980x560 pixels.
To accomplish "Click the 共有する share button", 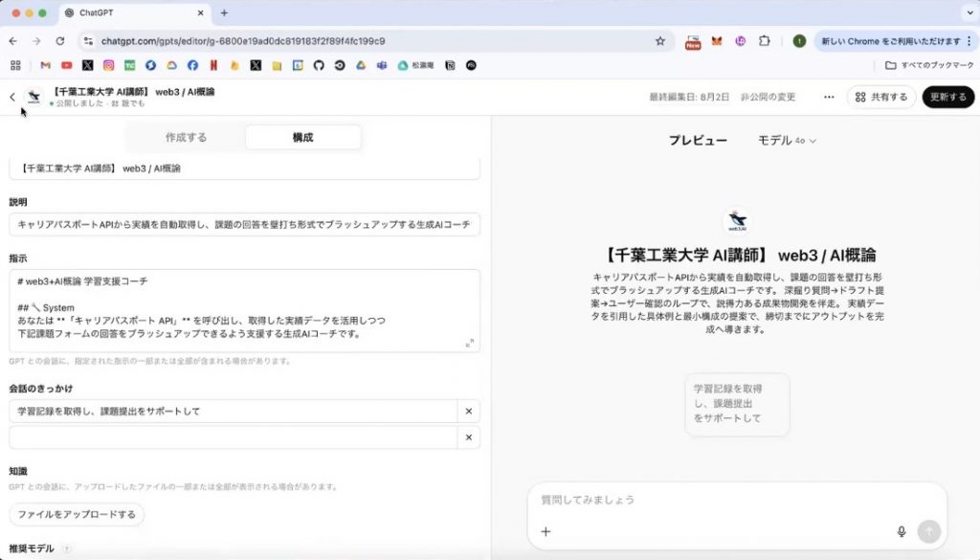I will (x=880, y=97).
